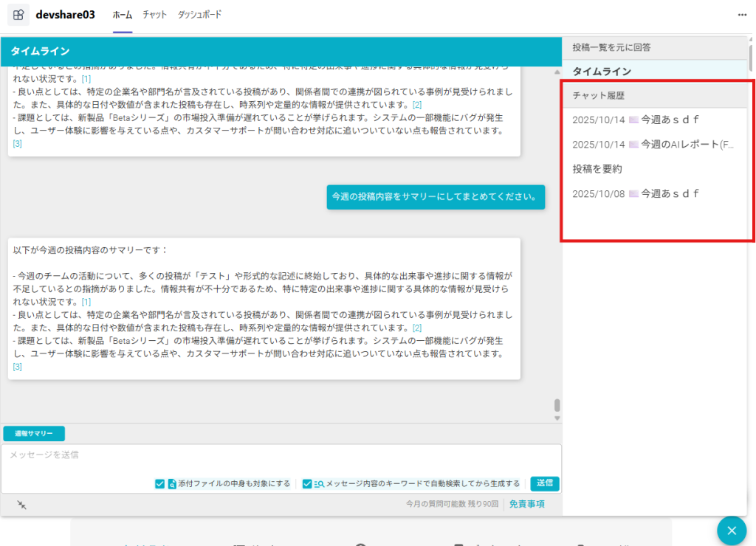Toggle 添付ファイルの中身も対象にする checkbox
The height and width of the screenshot is (546, 756).
point(159,484)
